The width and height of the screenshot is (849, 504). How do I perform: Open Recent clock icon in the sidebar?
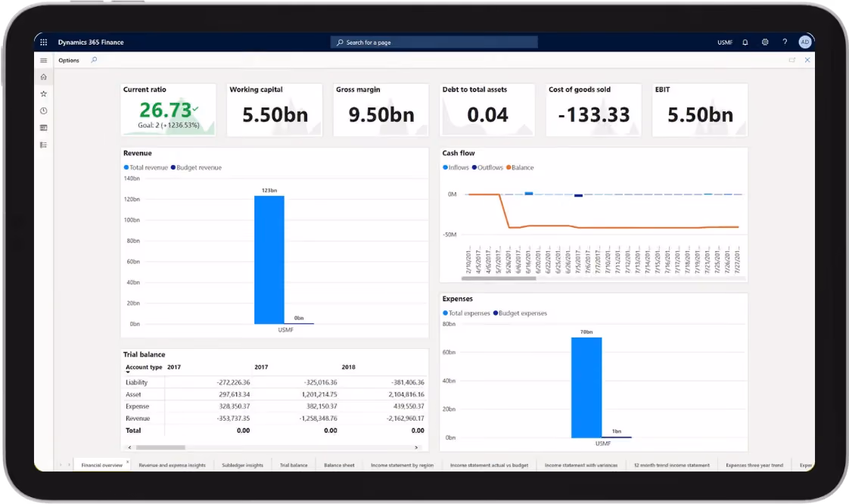43,110
